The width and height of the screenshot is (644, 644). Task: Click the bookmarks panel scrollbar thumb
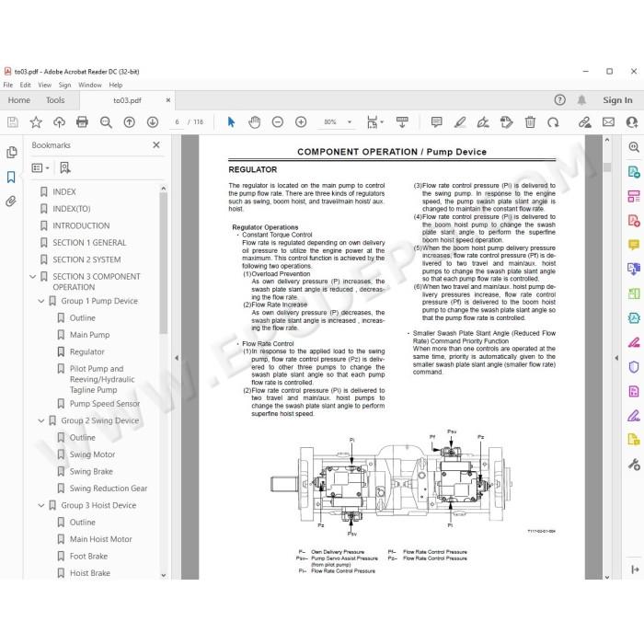click(x=164, y=263)
